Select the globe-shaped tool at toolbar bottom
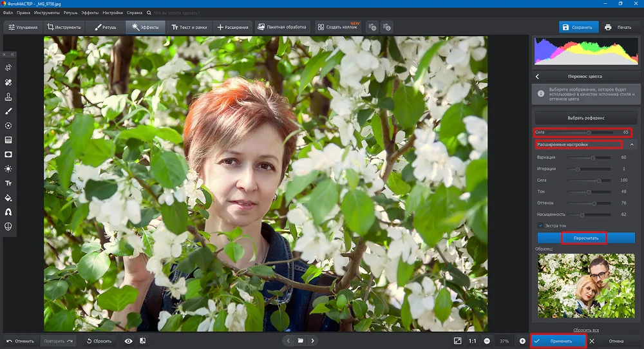Viewport: 644px width, 349px height. pos(8,227)
